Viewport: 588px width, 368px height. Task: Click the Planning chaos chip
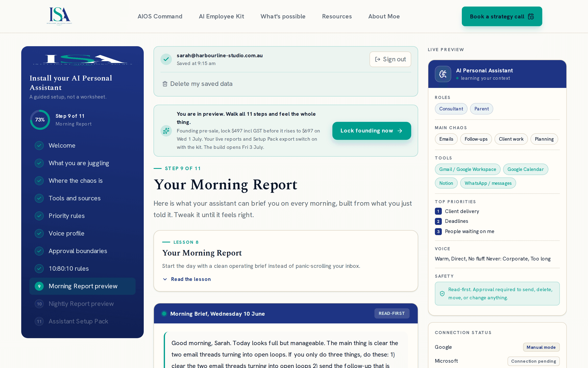544,139
